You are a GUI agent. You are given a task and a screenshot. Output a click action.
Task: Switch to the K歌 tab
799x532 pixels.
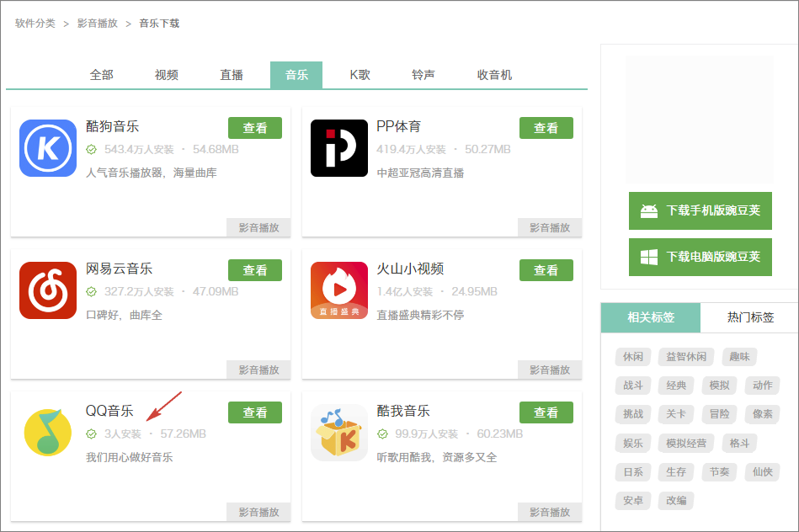[x=360, y=75]
